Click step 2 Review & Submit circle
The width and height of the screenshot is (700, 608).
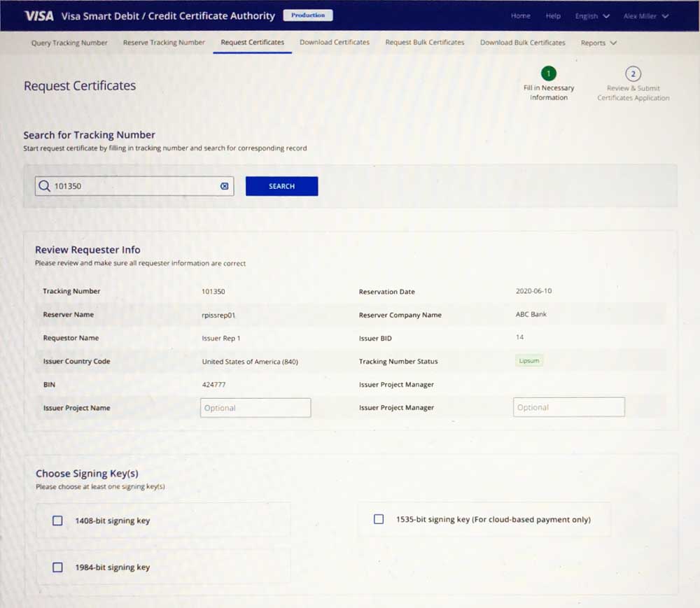point(633,73)
